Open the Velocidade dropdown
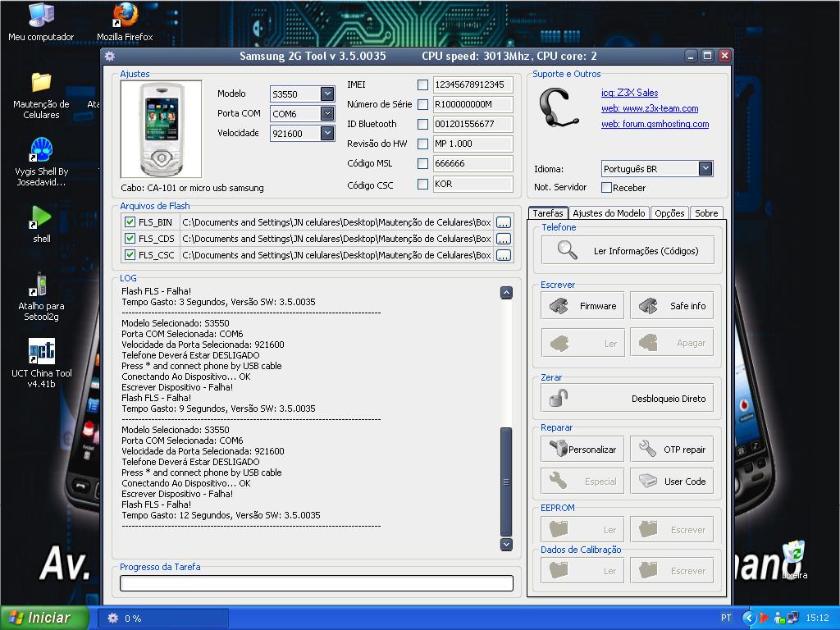Image resolution: width=840 pixels, height=630 pixels. pyautogui.click(x=327, y=133)
